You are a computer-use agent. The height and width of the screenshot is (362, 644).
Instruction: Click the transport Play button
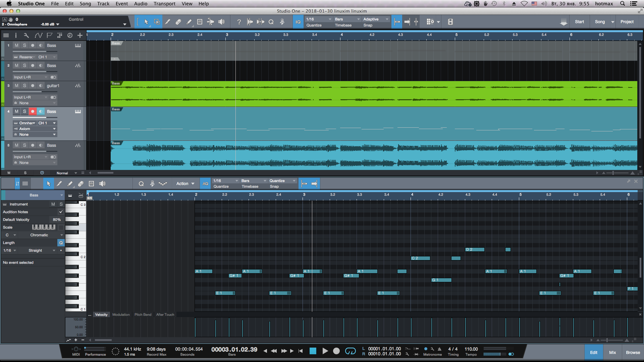tap(325, 351)
